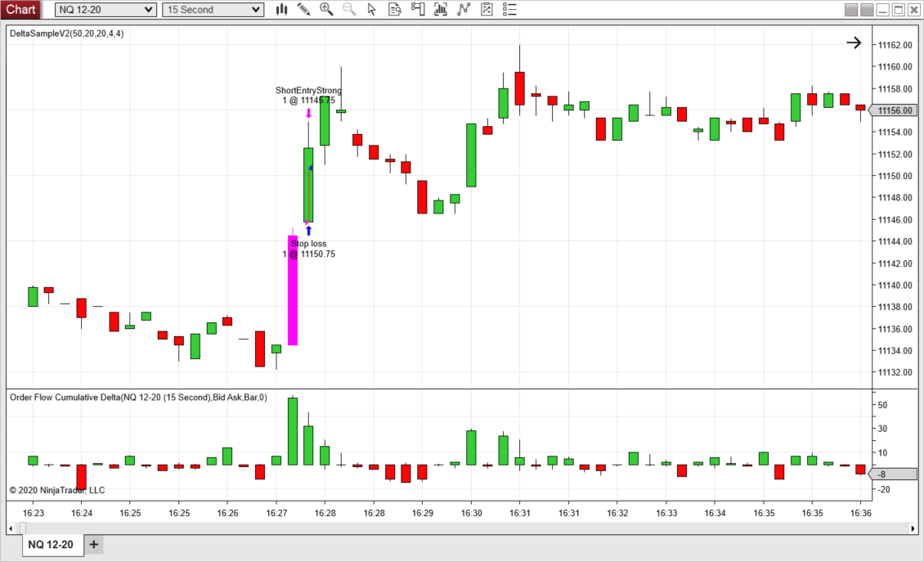Click the magenta highlighted bar on chart

pos(292,290)
